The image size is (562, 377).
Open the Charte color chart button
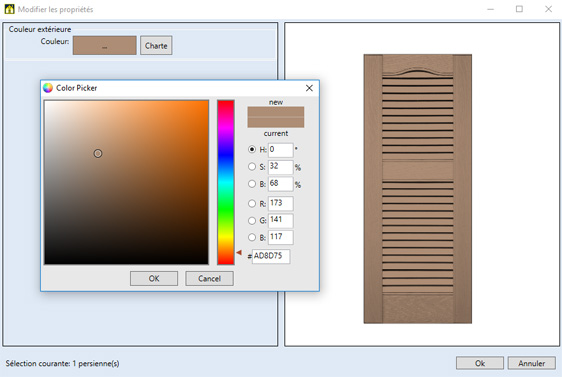(156, 46)
